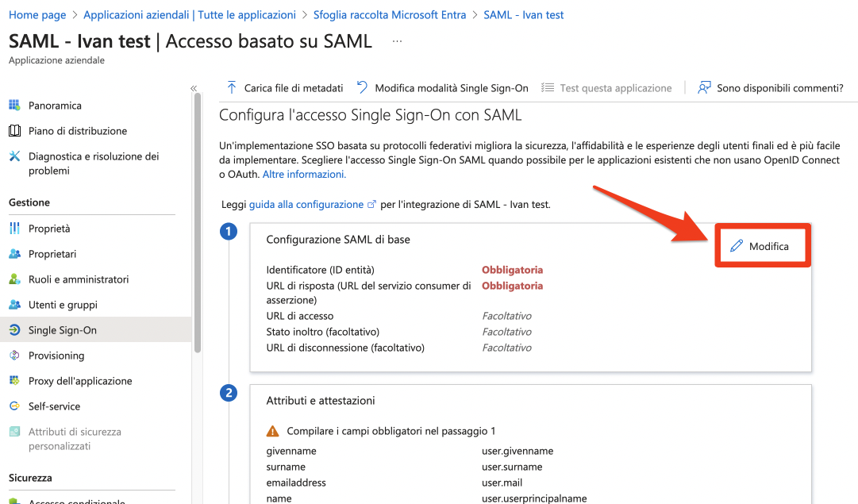This screenshot has height=504, width=858.
Task: Click the Utenti e gruppi icon
Action: [14, 305]
